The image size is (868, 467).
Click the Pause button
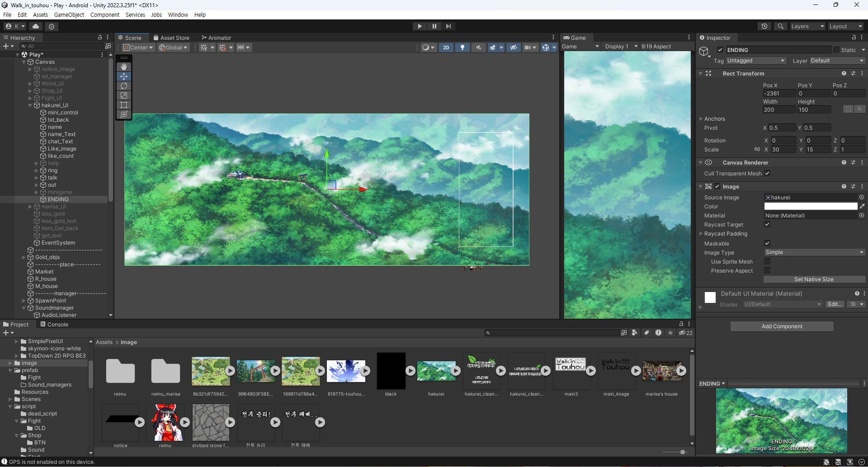tap(434, 26)
